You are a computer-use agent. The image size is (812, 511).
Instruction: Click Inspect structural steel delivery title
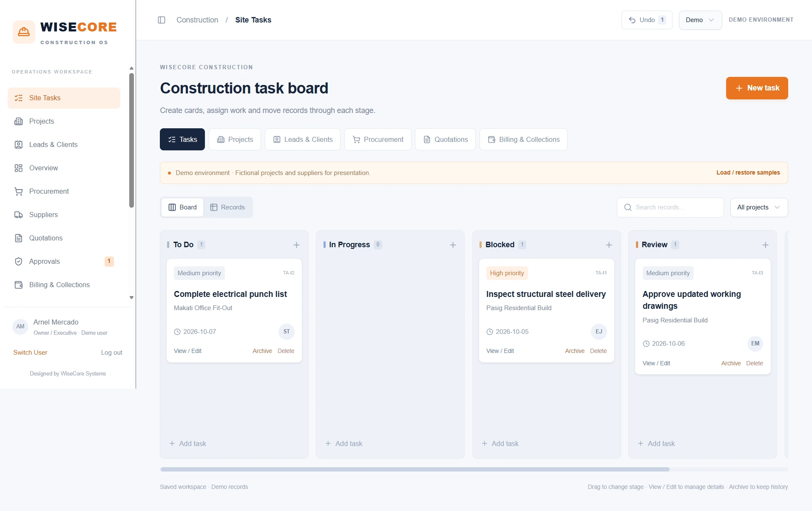(546, 294)
